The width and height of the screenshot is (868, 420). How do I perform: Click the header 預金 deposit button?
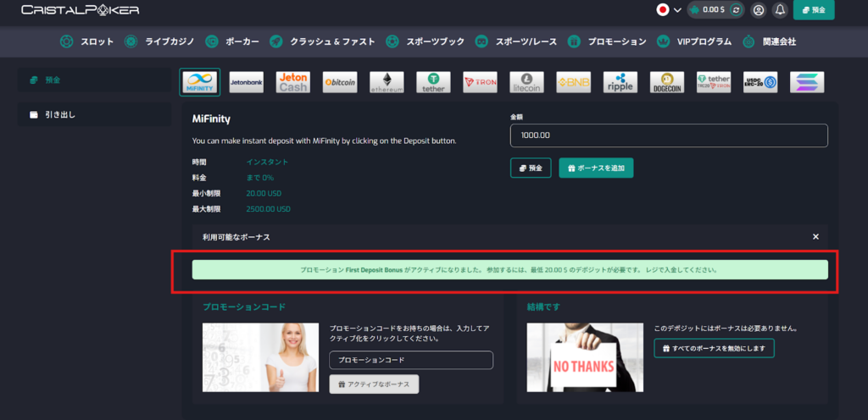click(814, 10)
